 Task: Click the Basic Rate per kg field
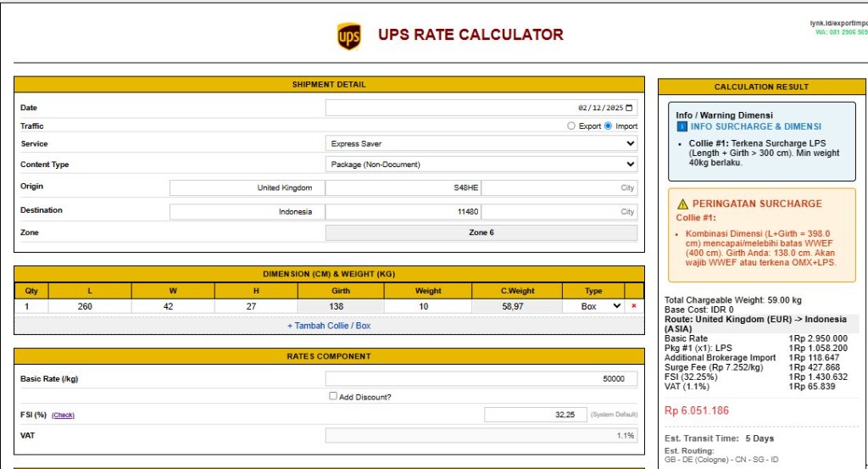coord(481,379)
